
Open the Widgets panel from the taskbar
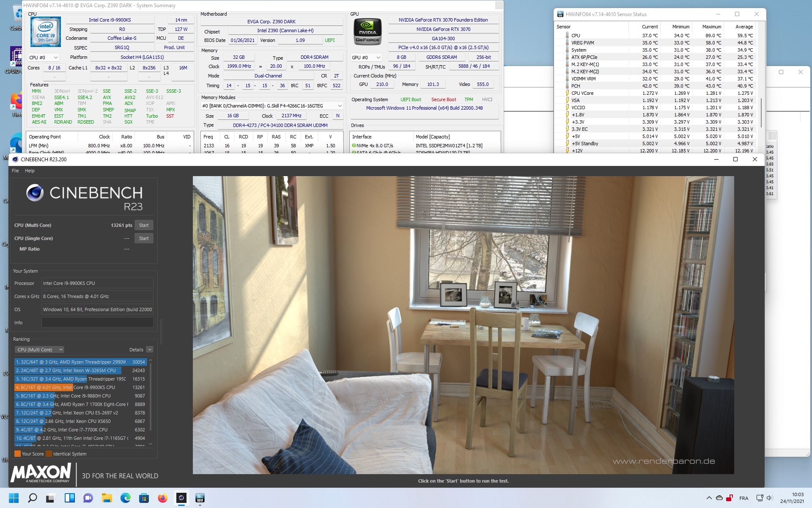(69, 498)
